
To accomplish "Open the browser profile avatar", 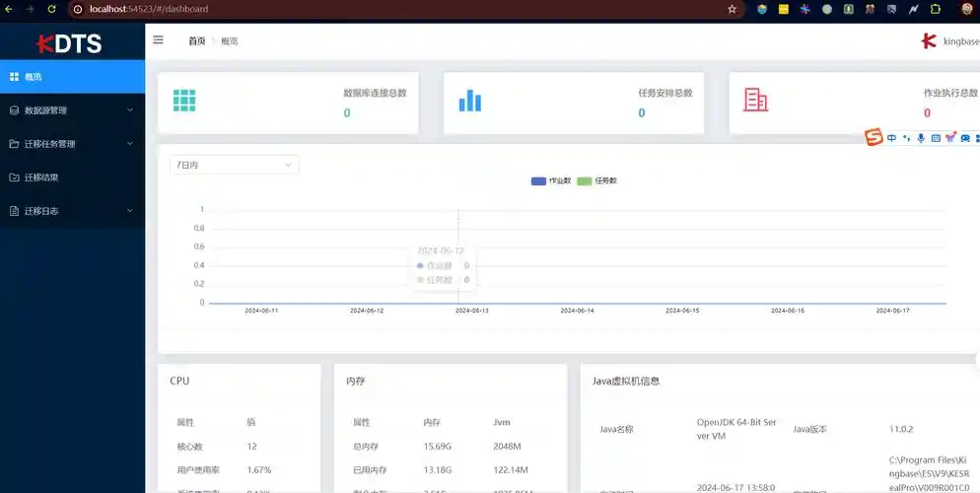I will (966, 10).
